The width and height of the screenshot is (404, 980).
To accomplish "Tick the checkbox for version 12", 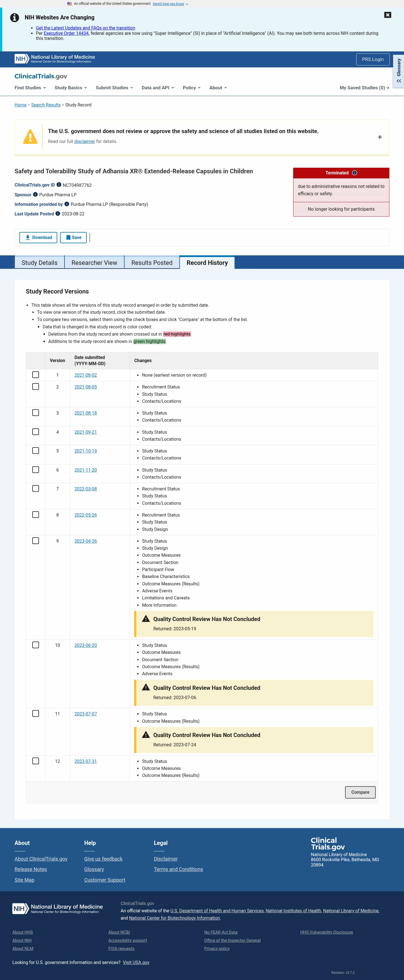I will 36,761.
